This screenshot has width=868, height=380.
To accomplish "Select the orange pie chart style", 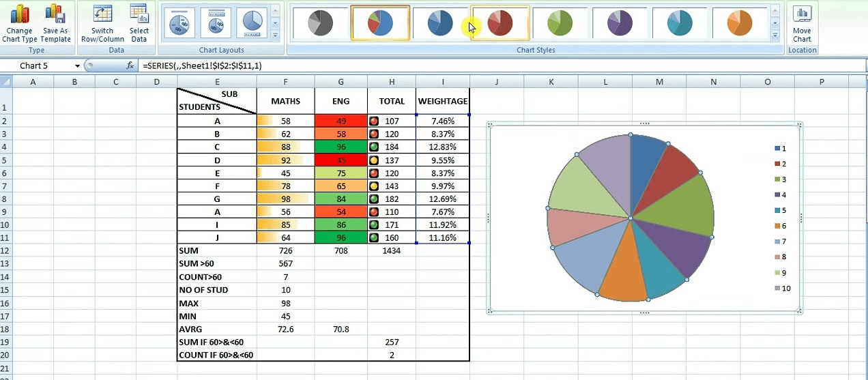I will pos(740,23).
